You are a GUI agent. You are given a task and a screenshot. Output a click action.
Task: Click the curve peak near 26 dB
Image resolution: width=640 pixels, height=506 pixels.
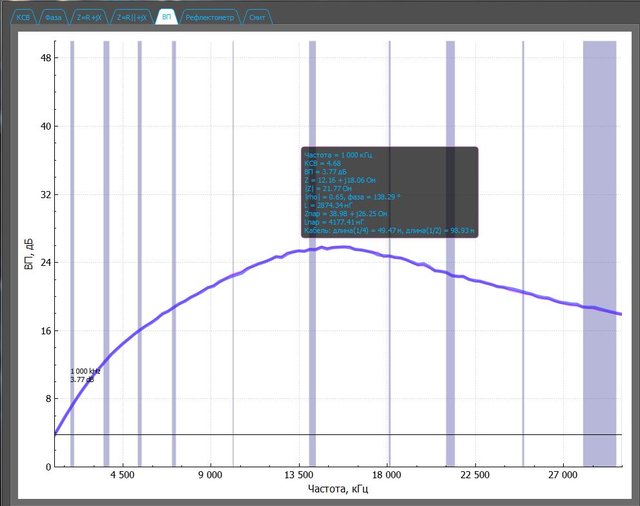pos(340,247)
